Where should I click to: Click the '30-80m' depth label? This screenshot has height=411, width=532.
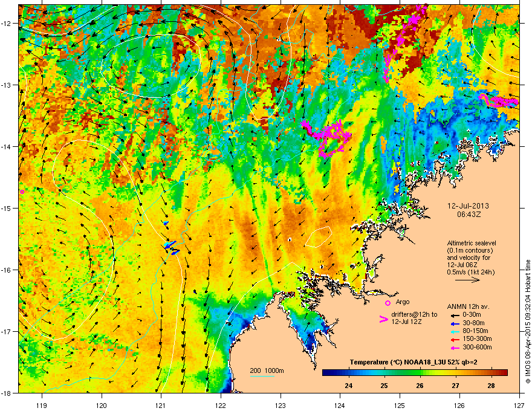[x=473, y=323]
